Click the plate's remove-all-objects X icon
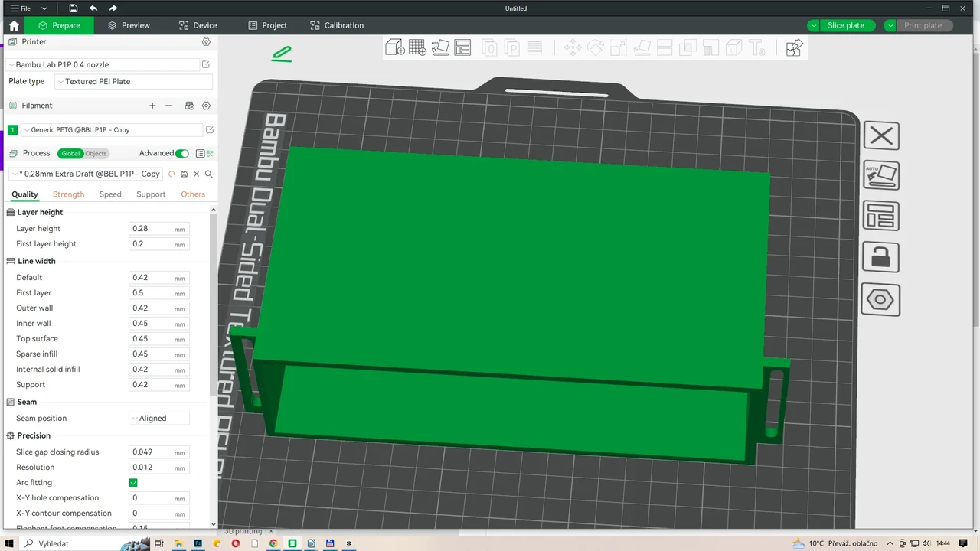 881,136
